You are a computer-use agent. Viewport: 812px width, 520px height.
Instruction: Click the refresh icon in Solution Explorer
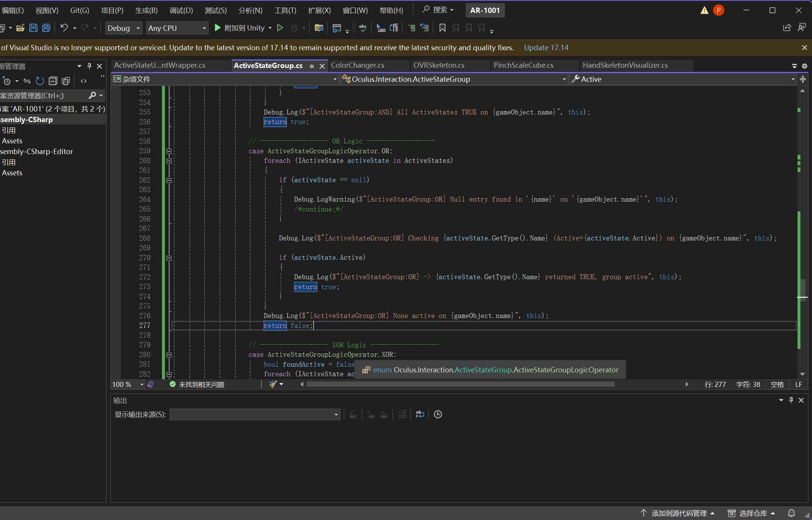tap(40, 81)
